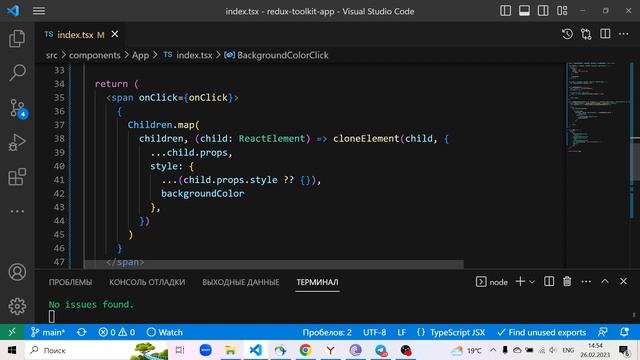This screenshot has height=360, width=640.
Task: Split the terminal pane
Action: [549, 282]
